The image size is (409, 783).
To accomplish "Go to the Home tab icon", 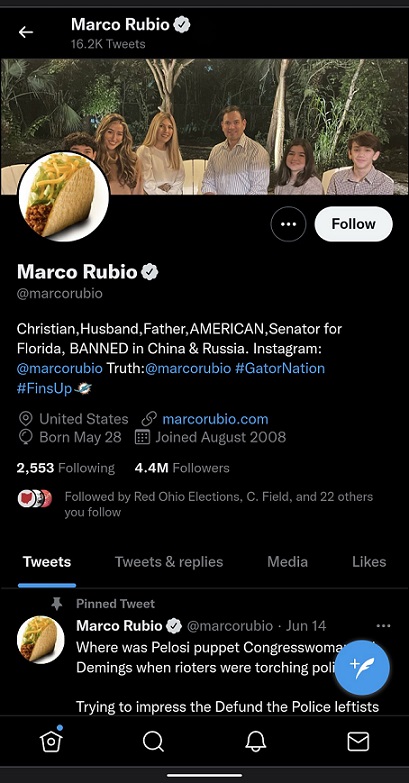I will pyautogui.click(x=51, y=741).
